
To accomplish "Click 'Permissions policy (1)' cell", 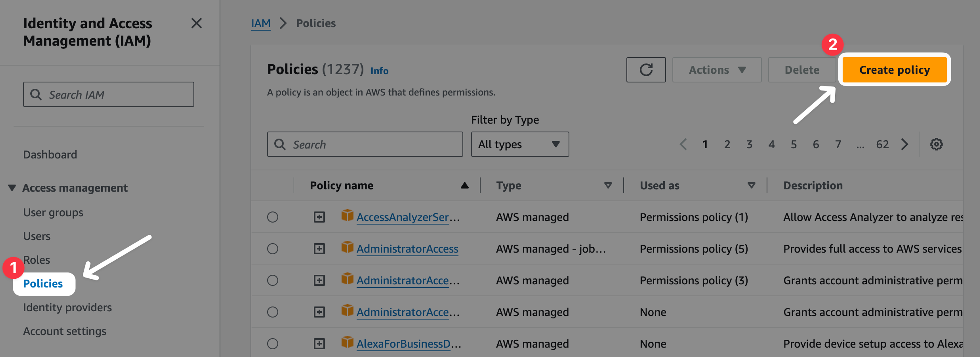I will pyautogui.click(x=694, y=217).
